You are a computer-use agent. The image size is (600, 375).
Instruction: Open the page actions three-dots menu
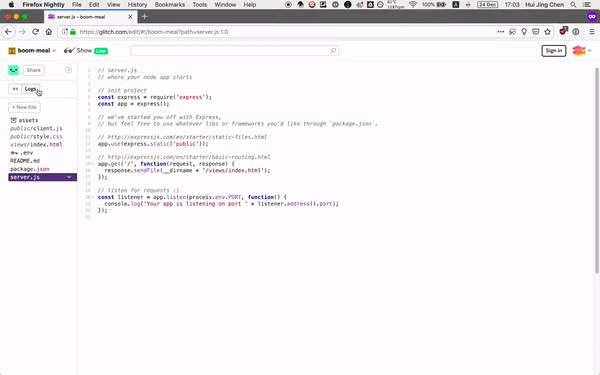pos(501,32)
